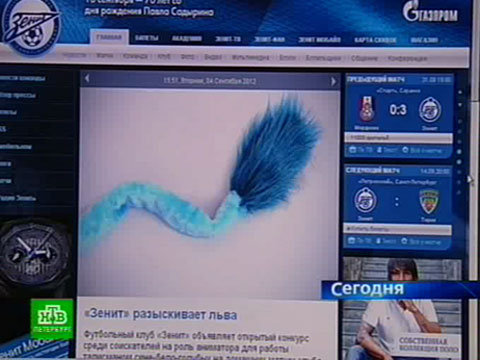Go to next news slide arrow
The image size is (480, 360).
pos(333,81)
